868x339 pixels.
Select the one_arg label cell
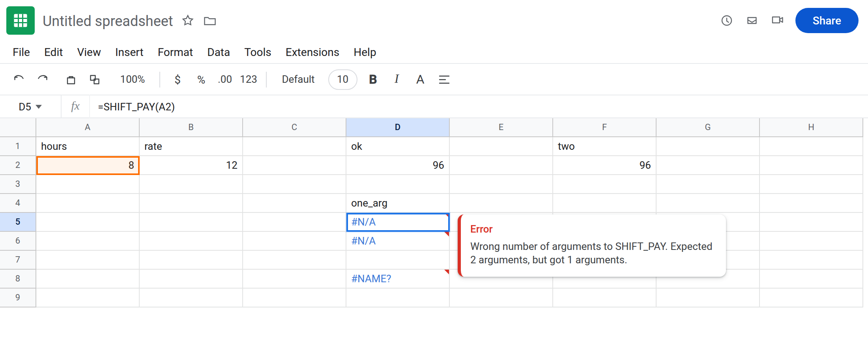coord(398,203)
